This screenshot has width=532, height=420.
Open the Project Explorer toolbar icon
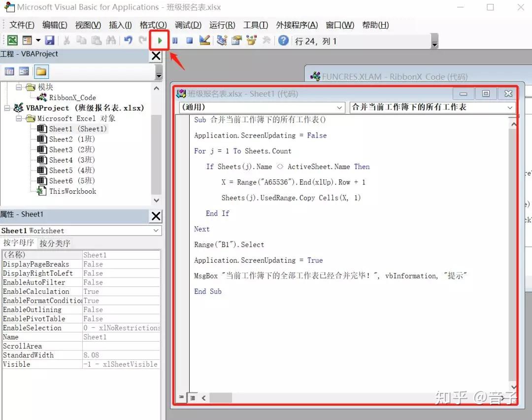click(222, 40)
